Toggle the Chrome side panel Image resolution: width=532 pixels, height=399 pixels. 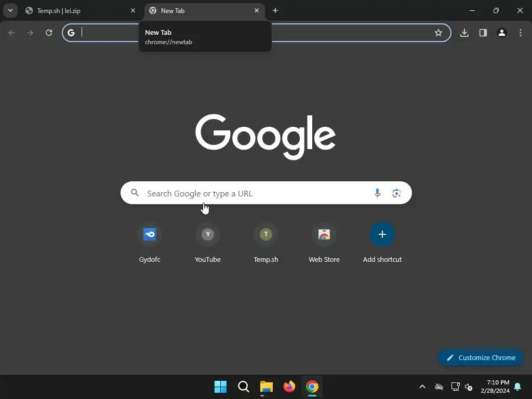coord(483,33)
